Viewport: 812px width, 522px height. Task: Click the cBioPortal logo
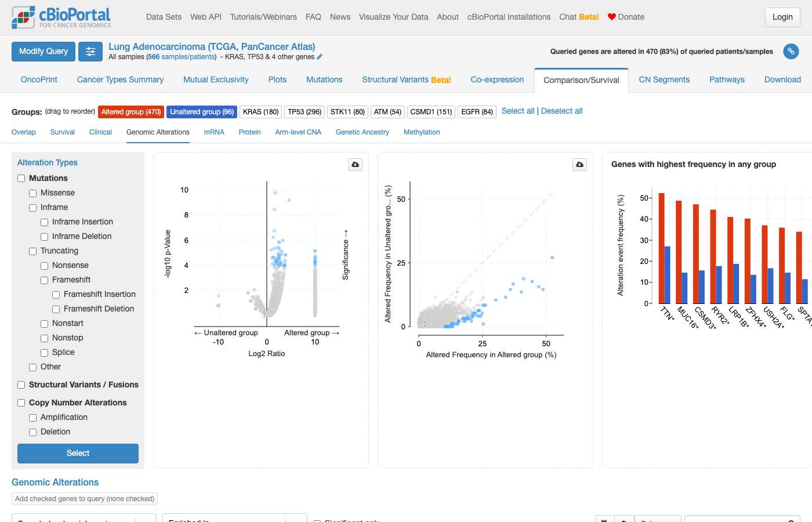click(61, 17)
